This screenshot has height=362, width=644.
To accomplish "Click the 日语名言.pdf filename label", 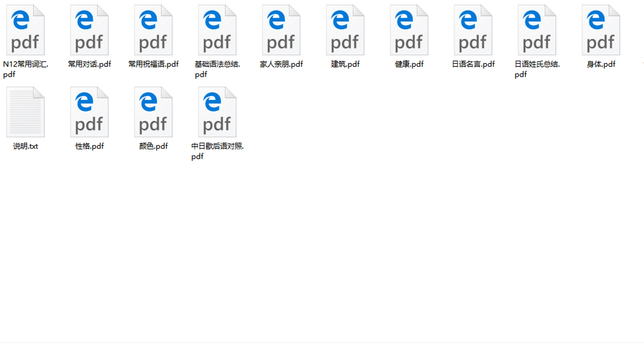I will 473,64.
